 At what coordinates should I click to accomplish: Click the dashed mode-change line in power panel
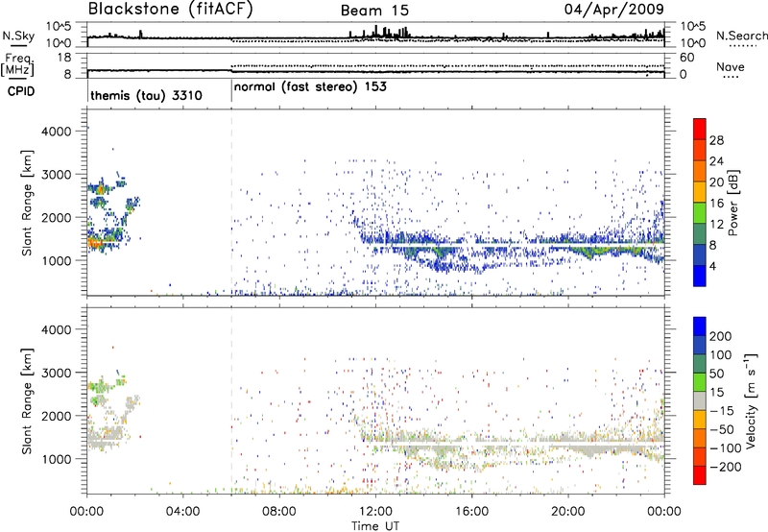click(231, 203)
